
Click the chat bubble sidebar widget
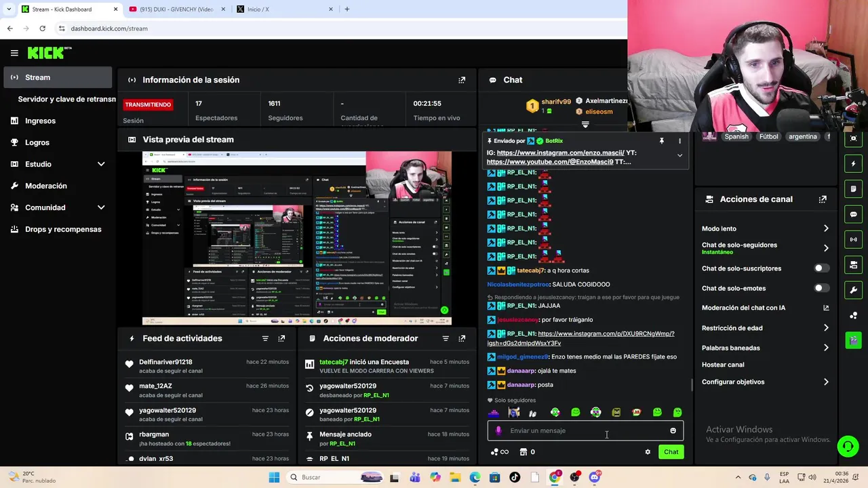coord(853,214)
